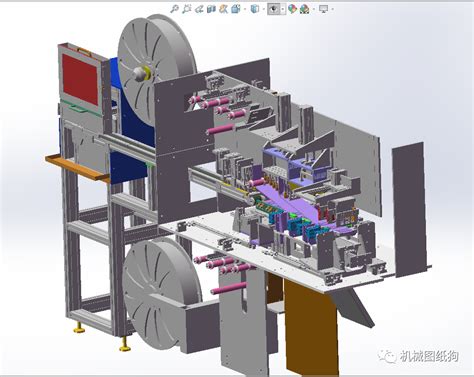Select the Zoom to Area tool
This screenshot has width=474, height=377.
[187, 9]
